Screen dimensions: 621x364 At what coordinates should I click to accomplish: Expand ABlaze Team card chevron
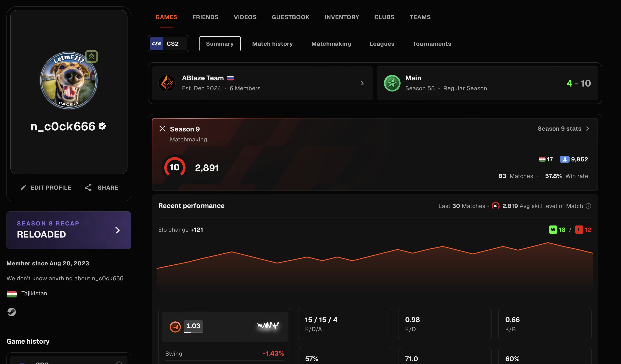tap(362, 83)
